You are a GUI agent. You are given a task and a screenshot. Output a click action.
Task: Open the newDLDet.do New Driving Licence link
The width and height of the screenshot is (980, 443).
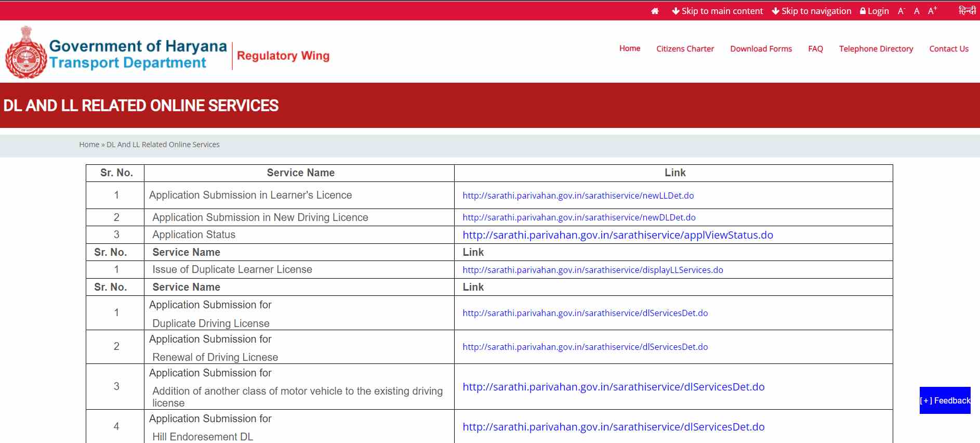[x=579, y=217]
